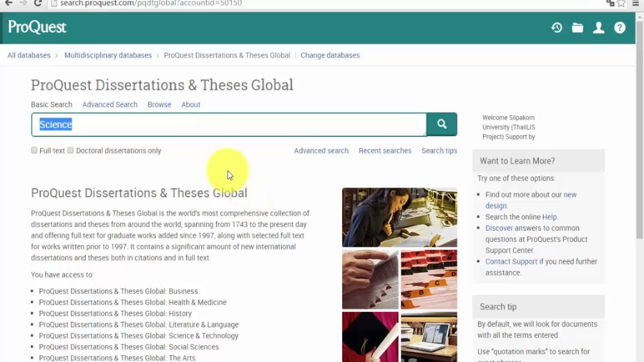Open the online Help link
The width and height of the screenshot is (644, 362).
point(549,217)
